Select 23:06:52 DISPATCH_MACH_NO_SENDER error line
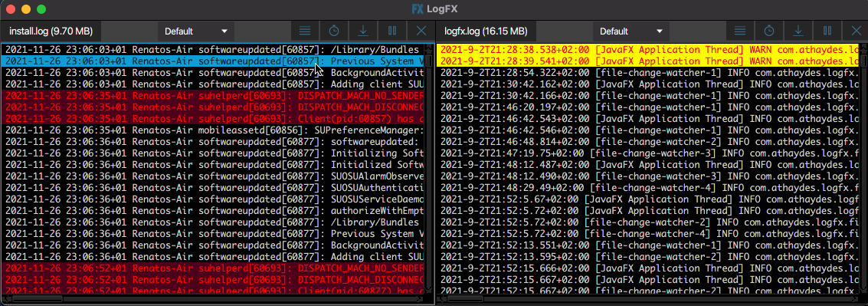 tap(213, 268)
